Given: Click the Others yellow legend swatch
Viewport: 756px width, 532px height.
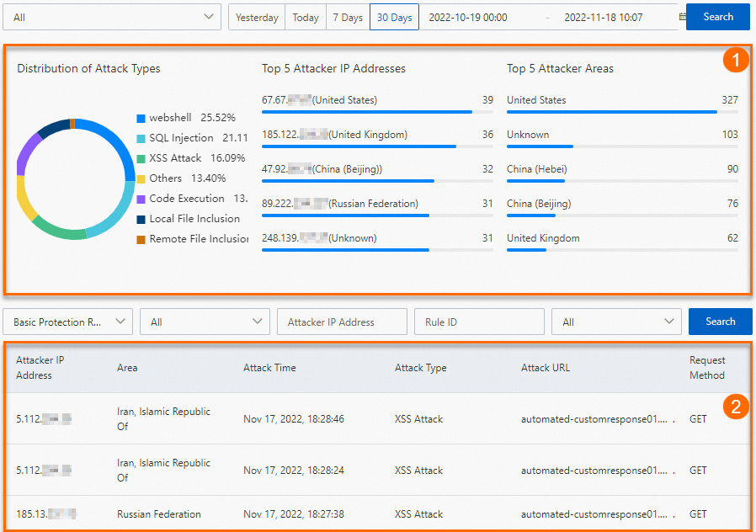Looking at the screenshot, I should pyautogui.click(x=141, y=179).
